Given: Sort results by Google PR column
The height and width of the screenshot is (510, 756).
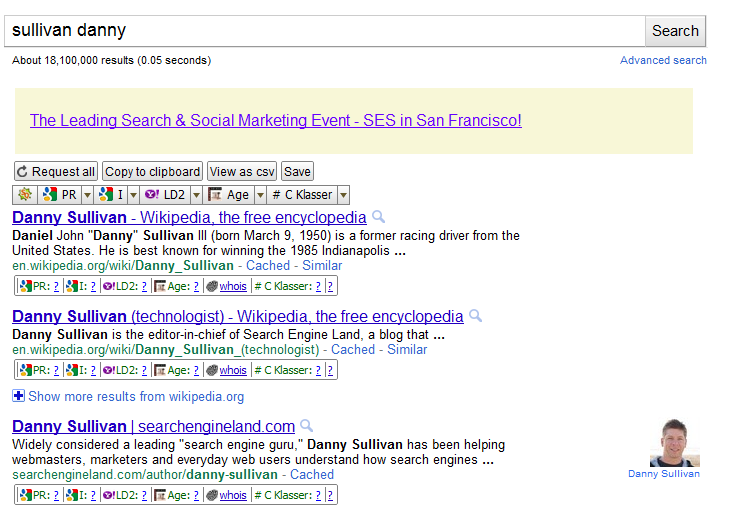Looking at the screenshot, I should (x=60, y=195).
